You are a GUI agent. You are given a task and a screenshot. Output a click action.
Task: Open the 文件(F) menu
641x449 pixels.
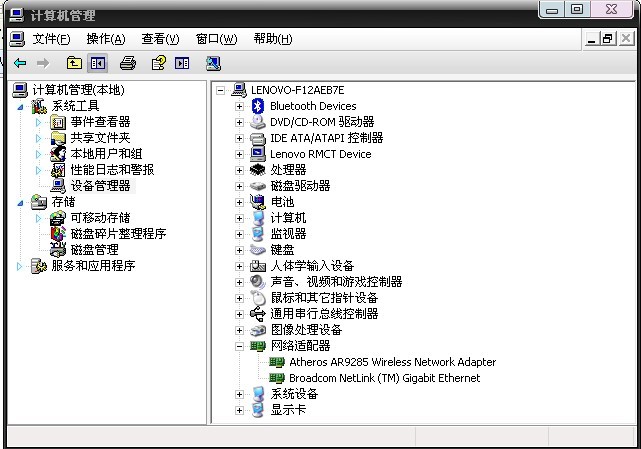51,39
